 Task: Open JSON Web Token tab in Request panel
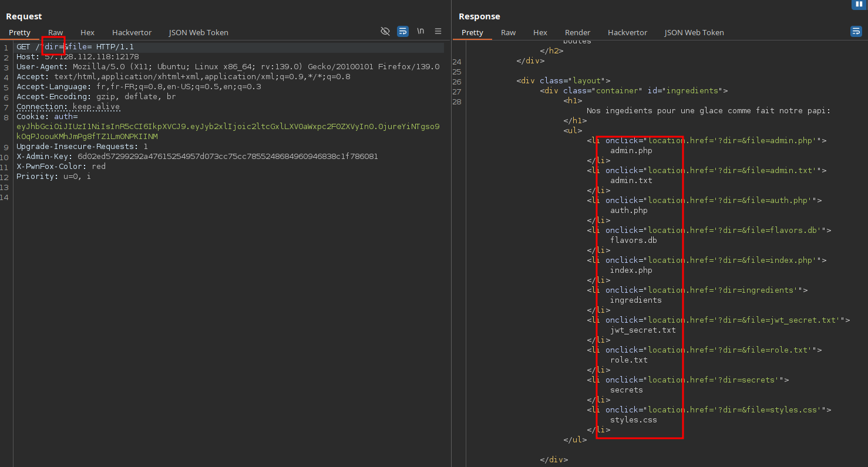199,32
